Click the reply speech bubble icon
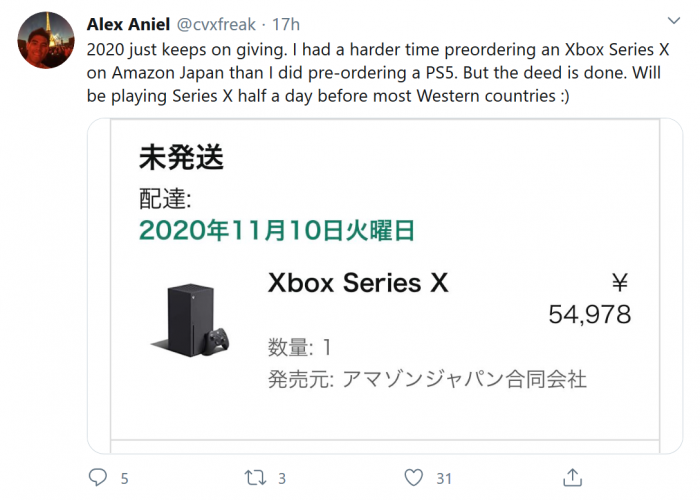 point(97,477)
